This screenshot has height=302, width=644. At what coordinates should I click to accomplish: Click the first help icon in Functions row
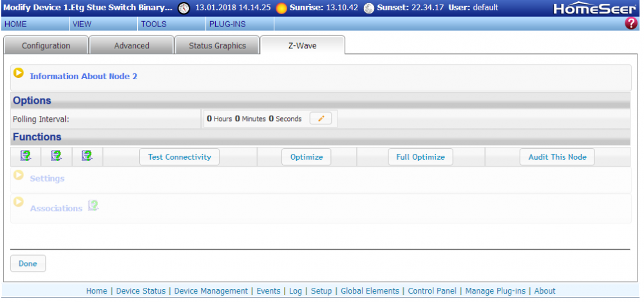(x=26, y=156)
